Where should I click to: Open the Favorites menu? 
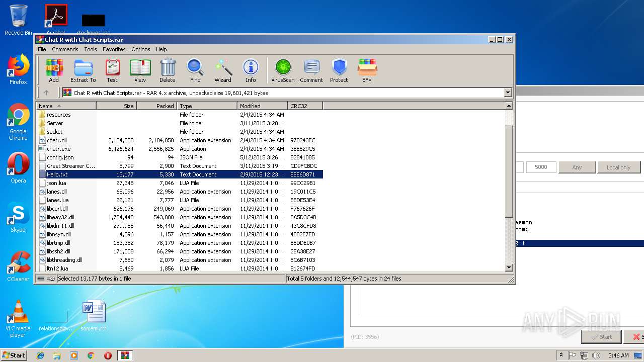[x=114, y=49]
